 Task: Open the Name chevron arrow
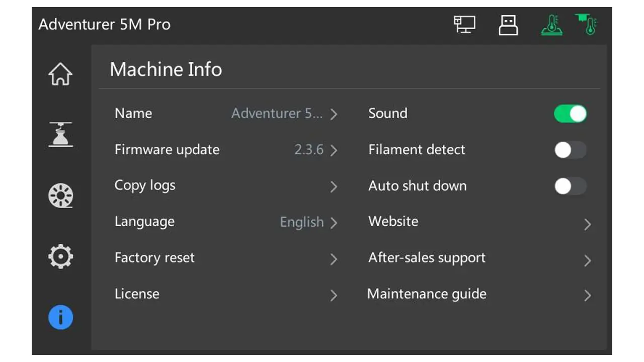334,114
